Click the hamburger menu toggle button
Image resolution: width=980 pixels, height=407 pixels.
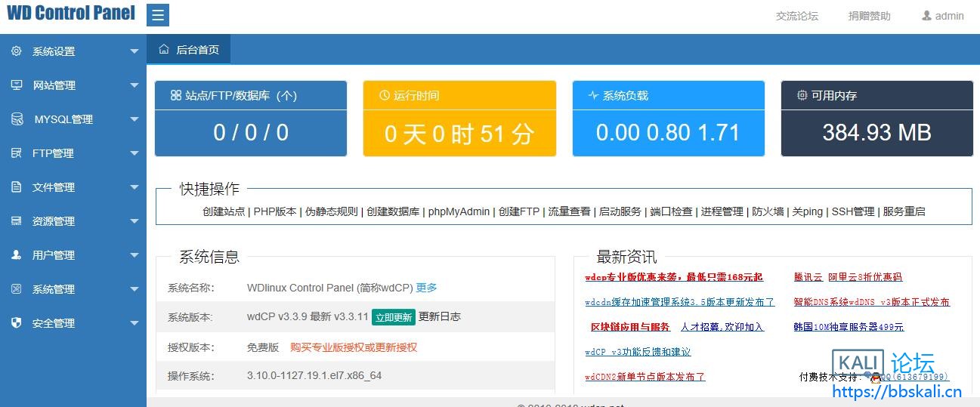click(x=158, y=15)
